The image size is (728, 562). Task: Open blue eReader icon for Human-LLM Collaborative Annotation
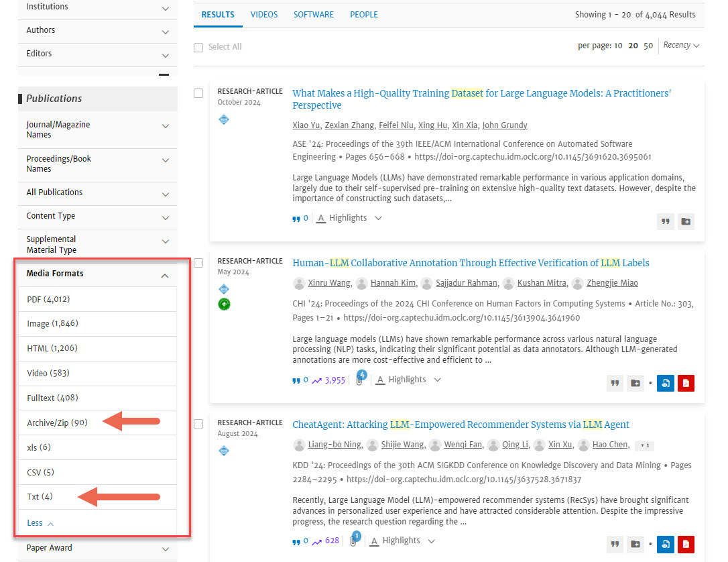[665, 383]
